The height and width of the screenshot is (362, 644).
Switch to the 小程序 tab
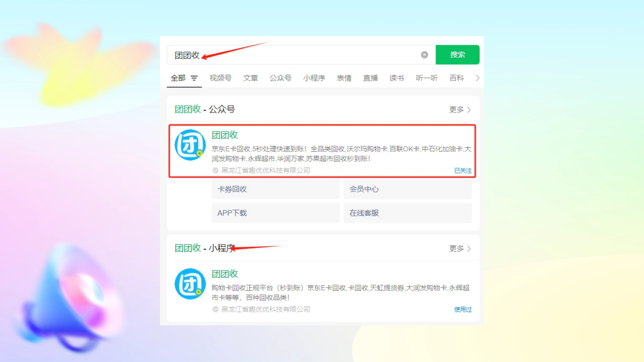[314, 78]
